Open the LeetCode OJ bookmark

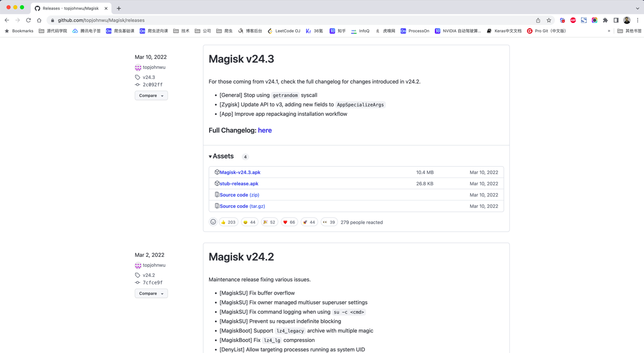[284, 31]
